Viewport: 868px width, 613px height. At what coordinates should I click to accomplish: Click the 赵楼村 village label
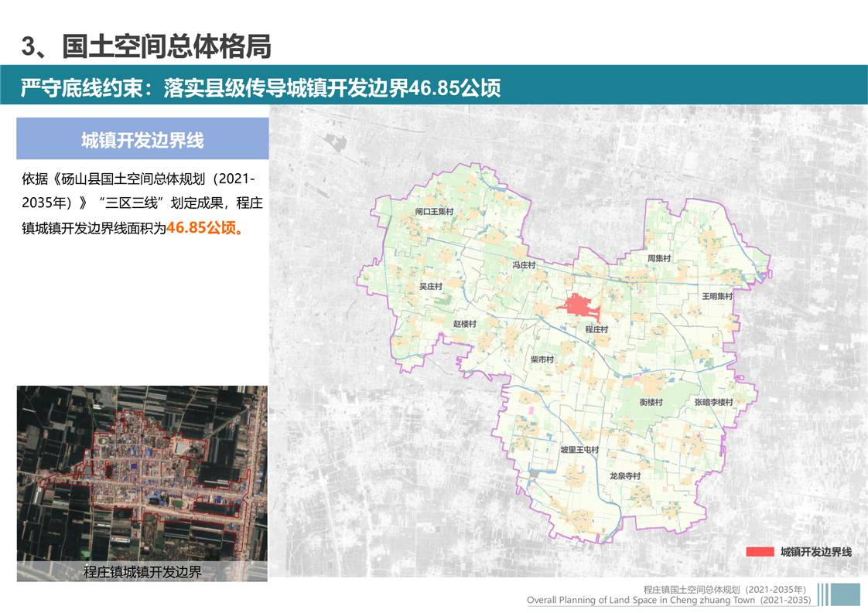click(464, 324)
